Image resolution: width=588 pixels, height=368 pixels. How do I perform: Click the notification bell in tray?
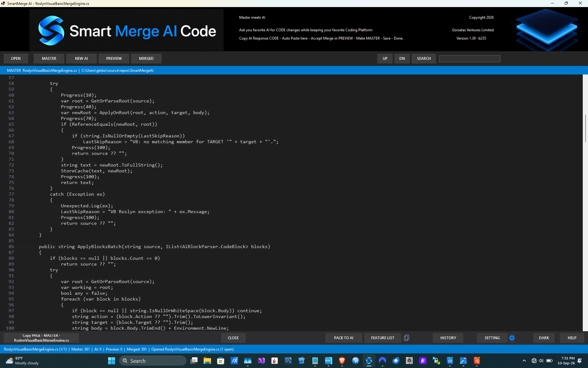580,361
